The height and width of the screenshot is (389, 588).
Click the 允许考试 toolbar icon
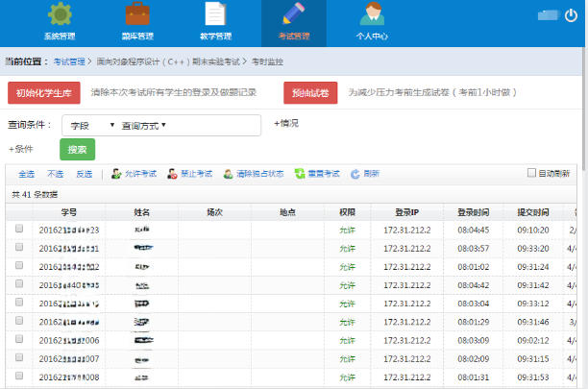pos(116,174)
